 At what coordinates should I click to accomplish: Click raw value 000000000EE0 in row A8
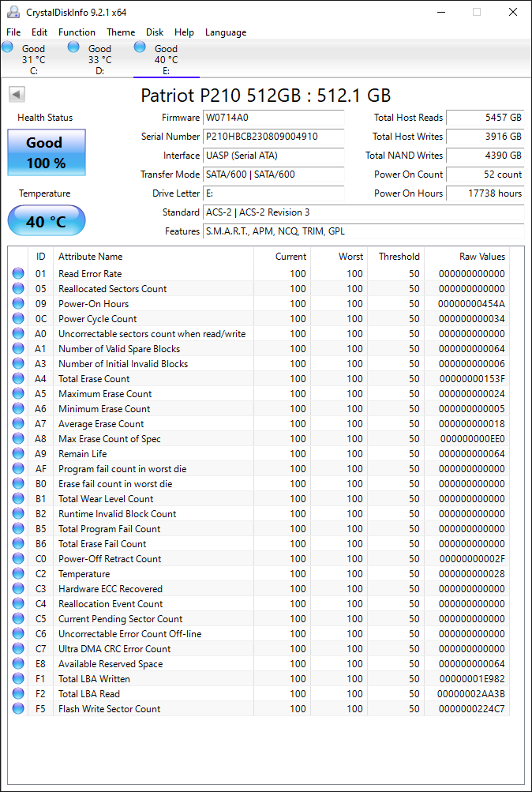tap(473, 439)
